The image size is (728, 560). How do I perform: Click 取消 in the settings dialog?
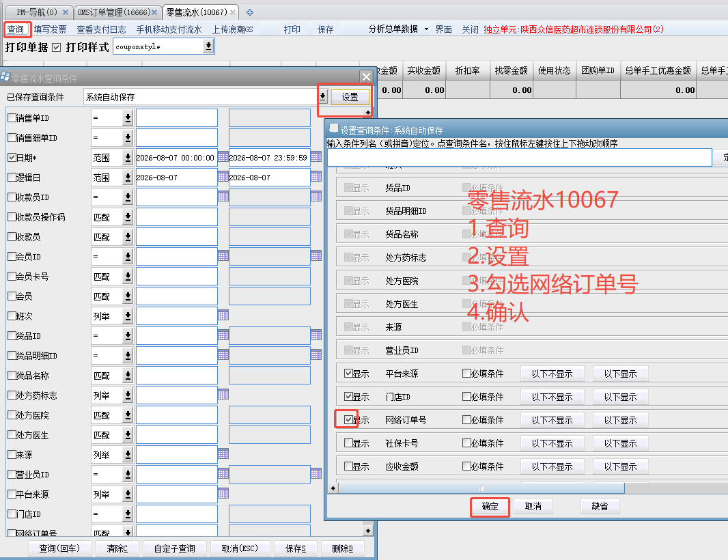533,506
